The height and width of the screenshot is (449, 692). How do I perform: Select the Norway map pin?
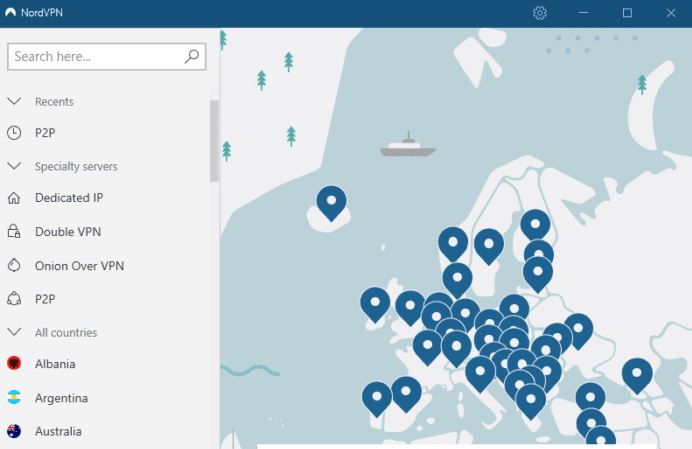pos(453,244)
